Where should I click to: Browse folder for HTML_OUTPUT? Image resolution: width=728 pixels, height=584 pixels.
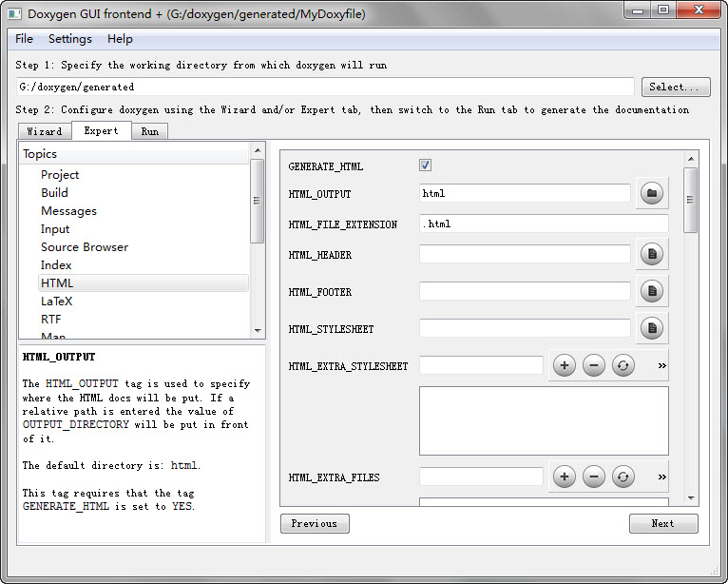coord(651,193)
